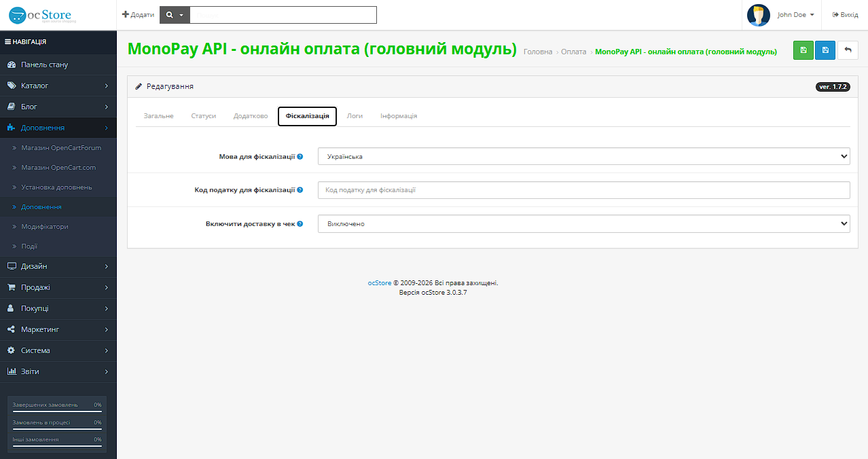Click the blue save-and-stay button icon
Viewport: 868px width, 459px height.
tap(825, 50)
